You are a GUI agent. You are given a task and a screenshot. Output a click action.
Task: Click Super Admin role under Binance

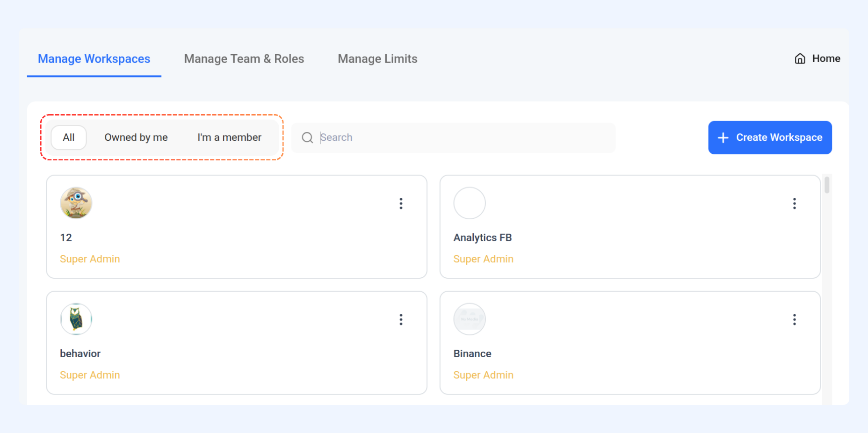pos(483,375)
